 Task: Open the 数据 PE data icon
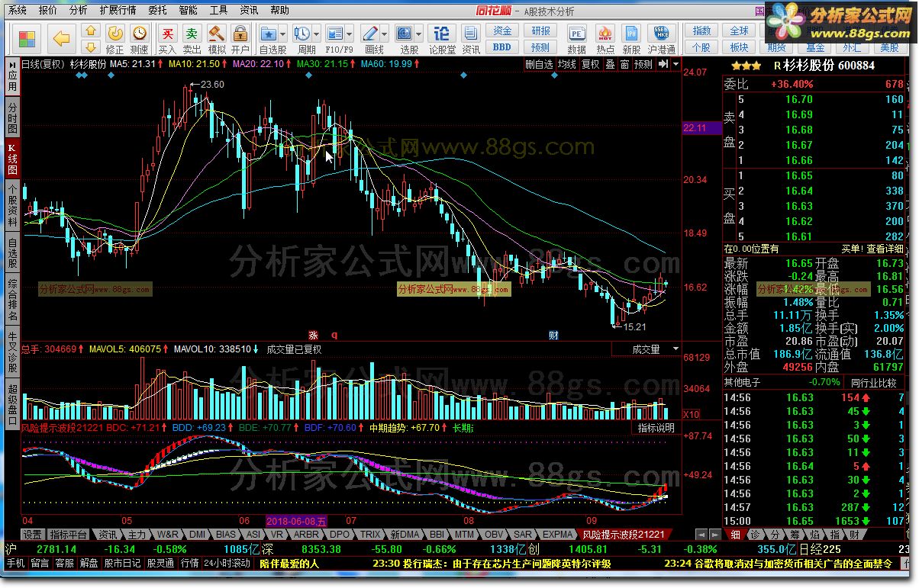click(x=577, y=38)
